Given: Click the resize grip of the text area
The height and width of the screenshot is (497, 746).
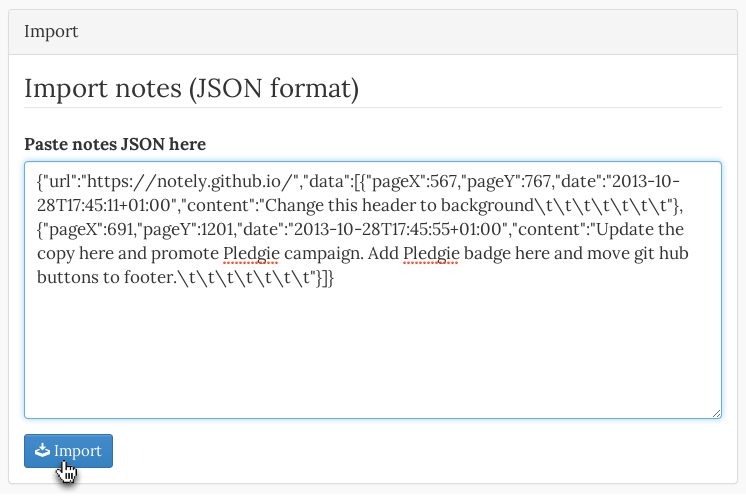Looking at the screenshot, I should pyautogui.click(x=717, y=414).
